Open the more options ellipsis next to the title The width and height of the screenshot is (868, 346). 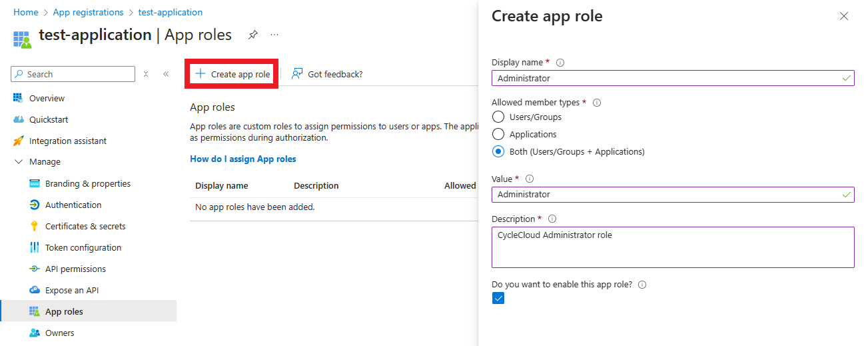tap(274, 35)
